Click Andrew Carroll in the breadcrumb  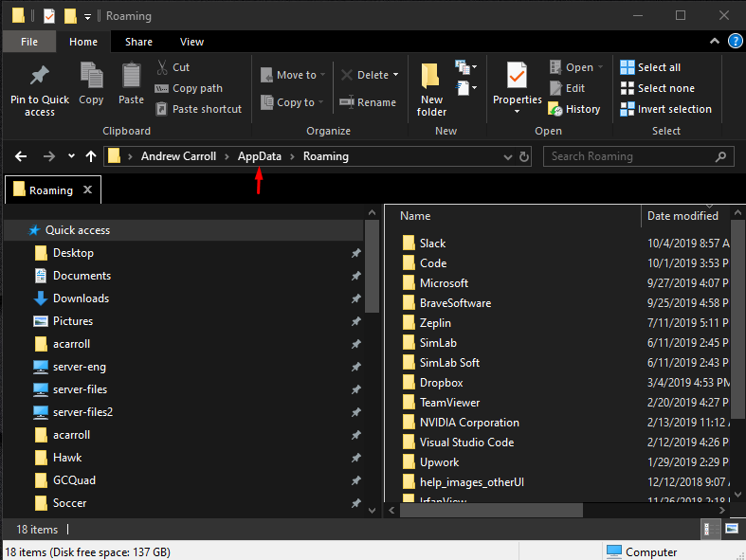coord(178,156)
